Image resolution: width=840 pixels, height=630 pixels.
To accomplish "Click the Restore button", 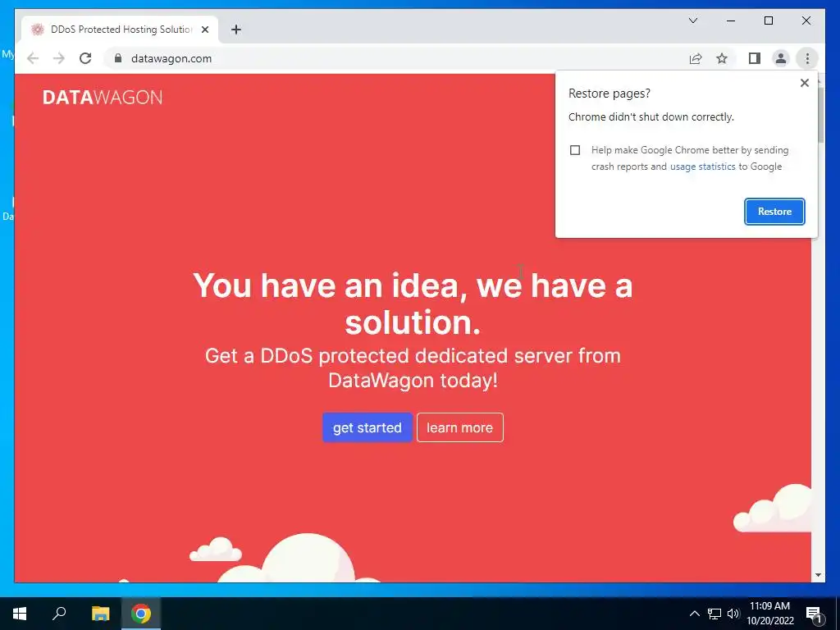I will (774, 212).
